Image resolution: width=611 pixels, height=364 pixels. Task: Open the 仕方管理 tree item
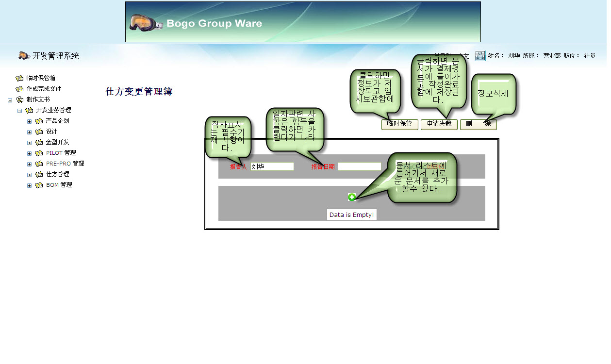click(57, 174)
